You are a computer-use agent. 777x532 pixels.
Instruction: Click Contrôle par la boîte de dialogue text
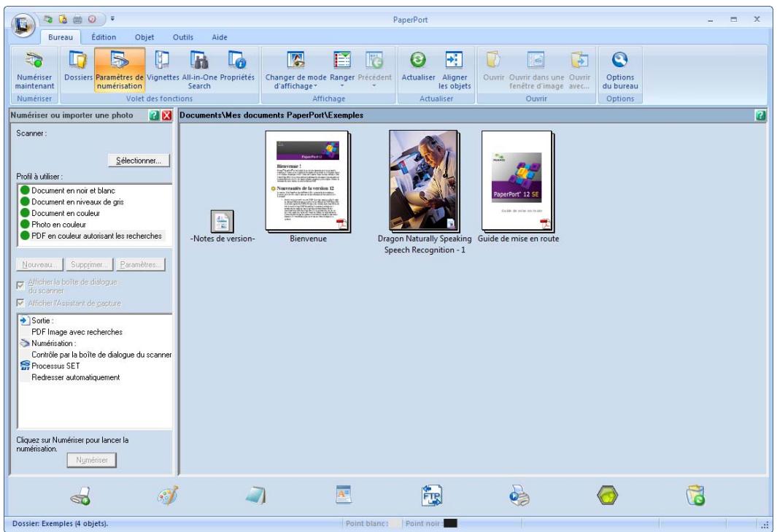tap(101, 355)
